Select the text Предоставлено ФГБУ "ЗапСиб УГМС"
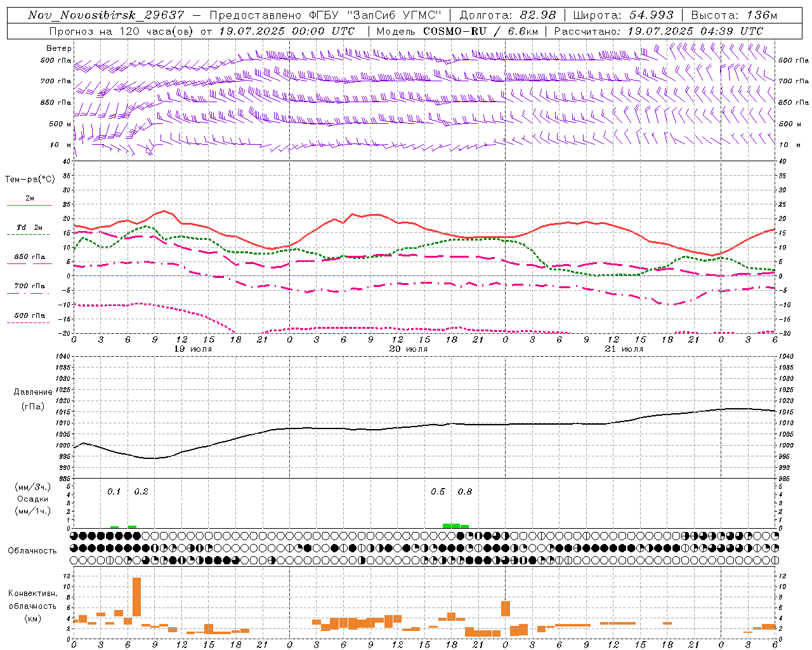Image resolution: width=812 pixels, height=650 pixels. pyautogui.click(x=325, y=15)
